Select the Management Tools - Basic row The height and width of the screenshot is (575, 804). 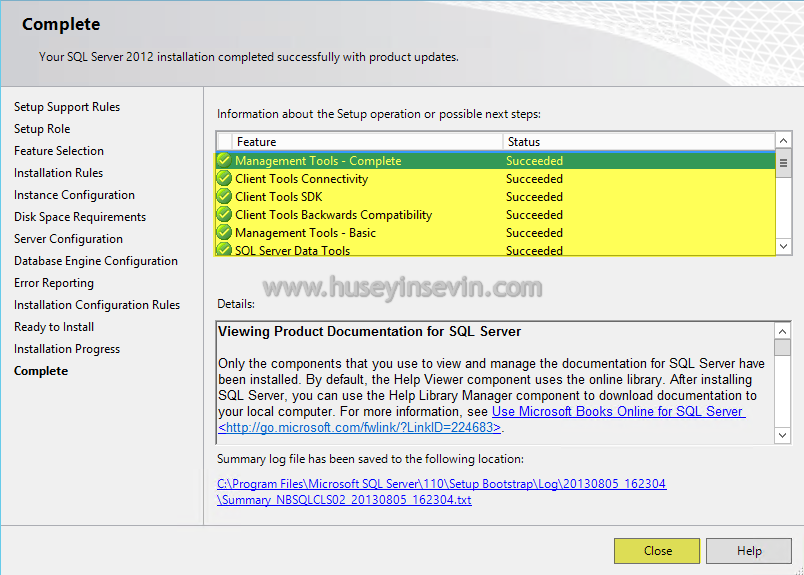(495, 232)
